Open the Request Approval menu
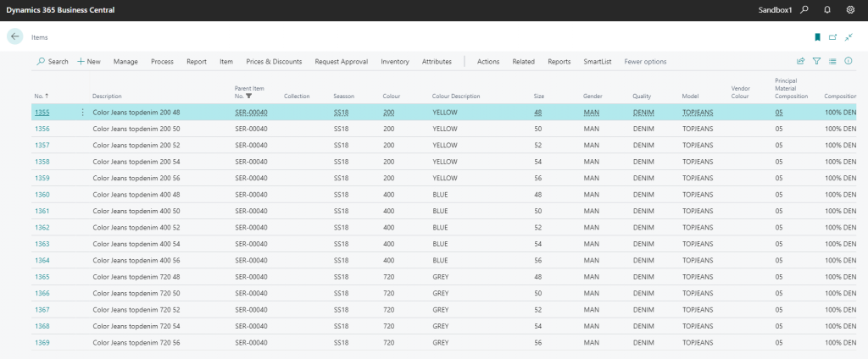868x359 pixels. [342, 62]
